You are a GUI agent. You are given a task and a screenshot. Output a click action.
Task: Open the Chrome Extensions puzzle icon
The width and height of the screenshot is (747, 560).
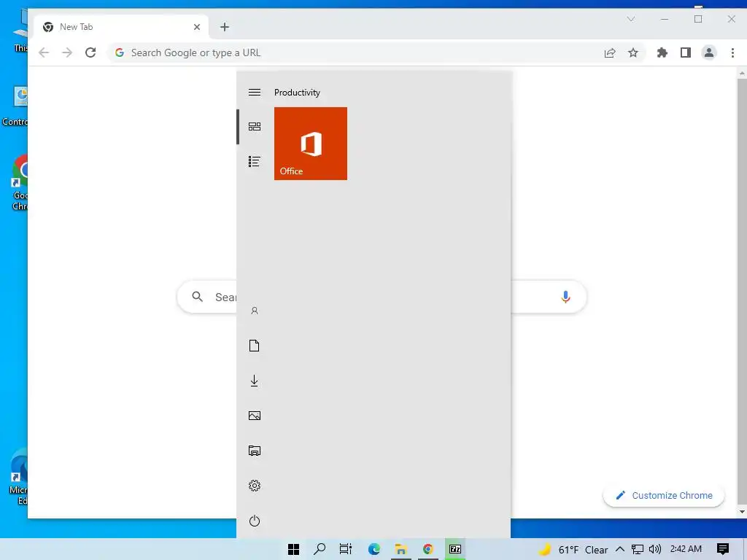[662, 52]
